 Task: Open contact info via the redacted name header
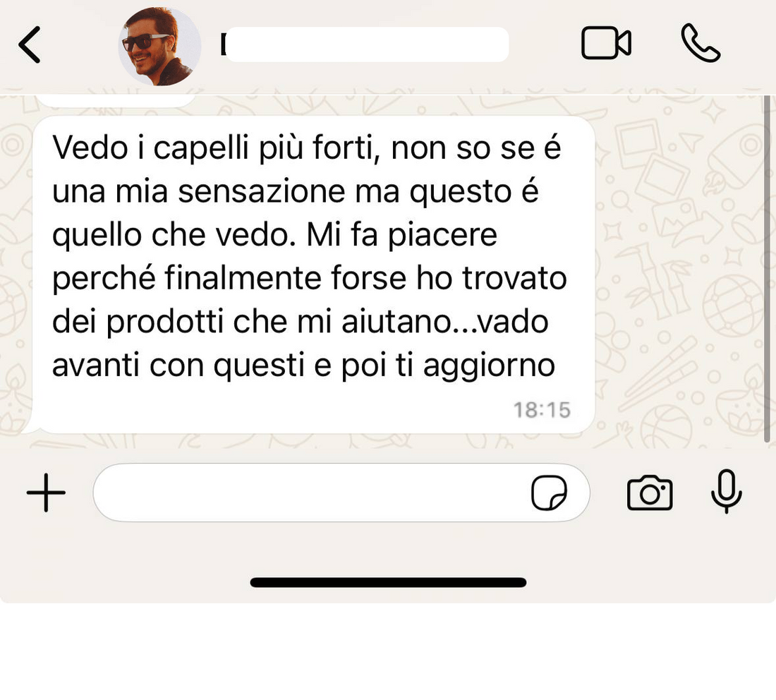coord(365,44)
